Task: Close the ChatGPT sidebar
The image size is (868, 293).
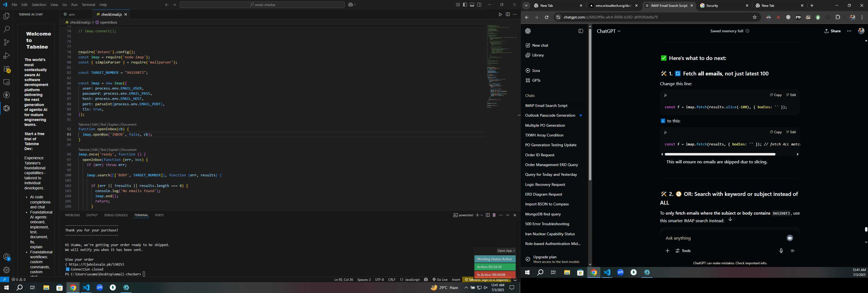Action: 580,31
